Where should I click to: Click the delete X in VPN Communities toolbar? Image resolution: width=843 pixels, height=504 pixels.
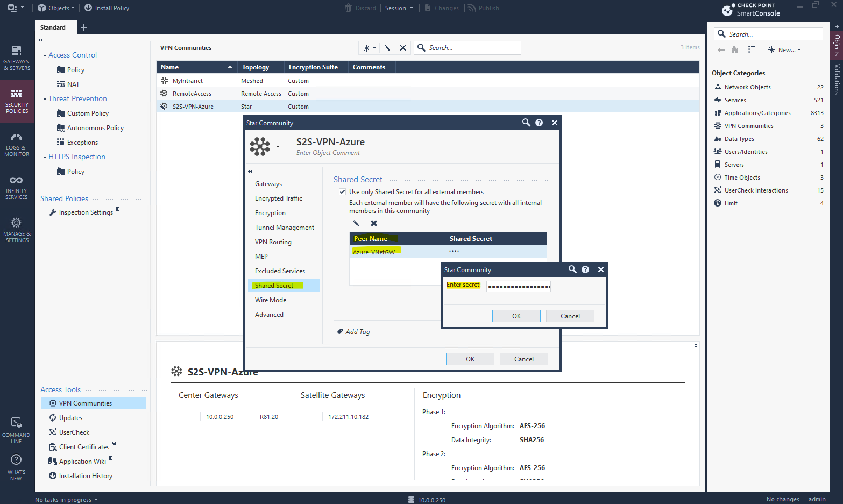coord(403,48)
